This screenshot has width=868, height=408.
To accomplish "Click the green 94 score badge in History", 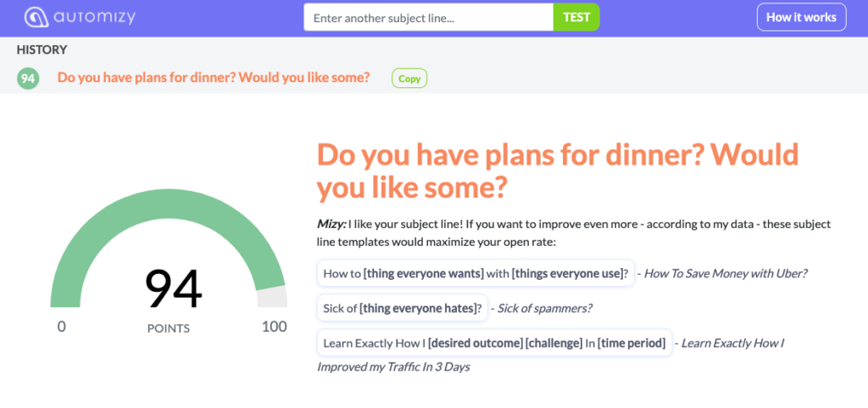I will click(28, 79).
